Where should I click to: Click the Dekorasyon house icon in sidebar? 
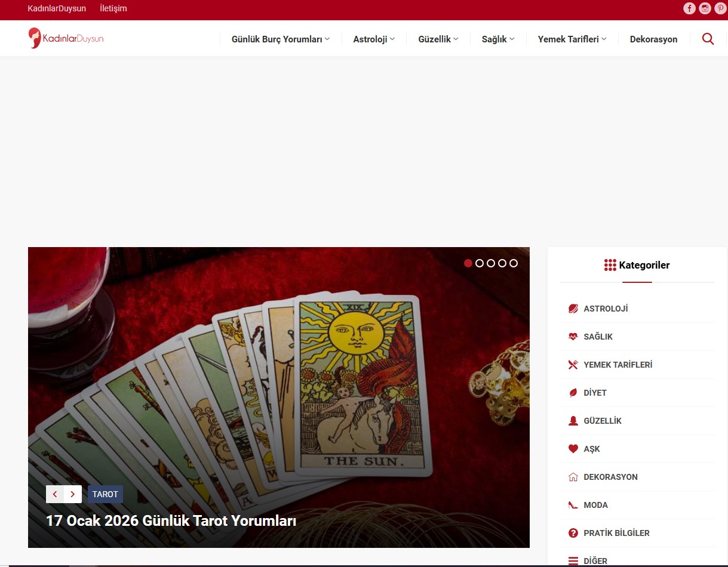pos(573,477)
